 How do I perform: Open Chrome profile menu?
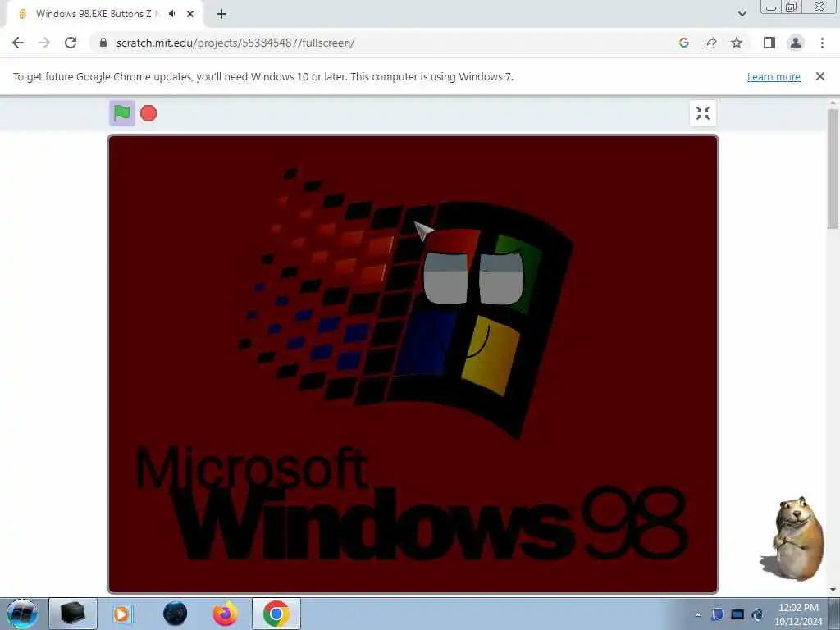[796, 43]
